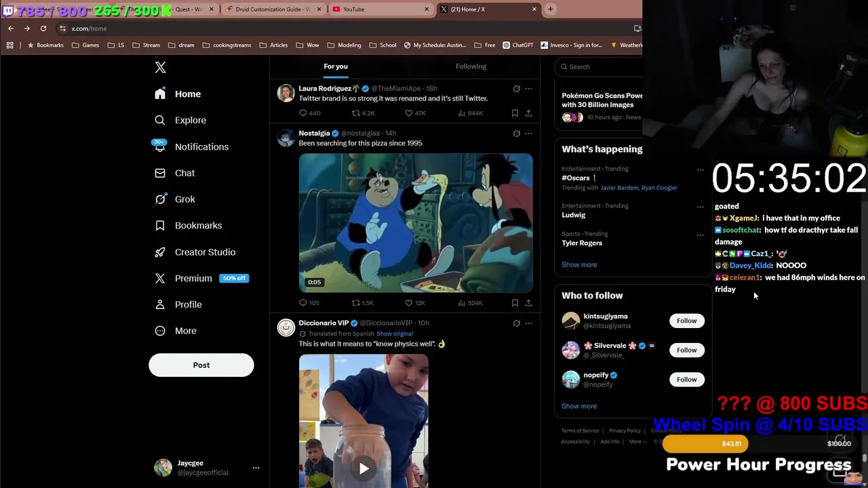Bookmark Laura Rodriguez's tweet

coord(515,113)
